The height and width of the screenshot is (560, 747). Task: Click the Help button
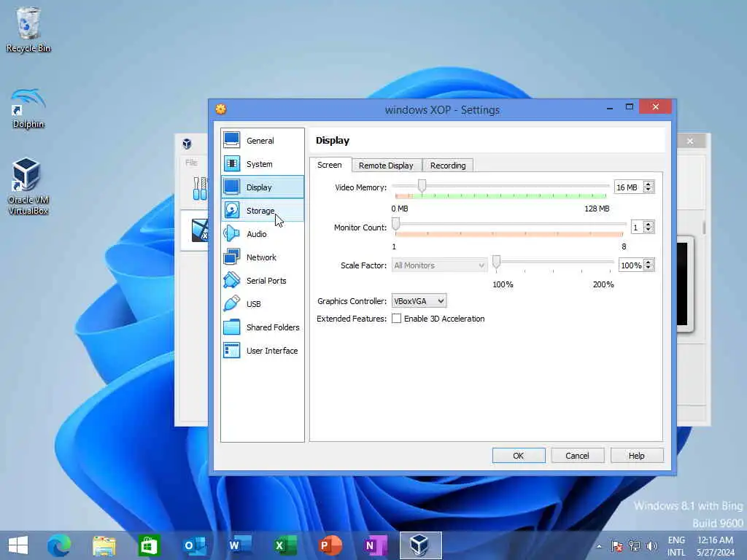[x=636, y=456]
